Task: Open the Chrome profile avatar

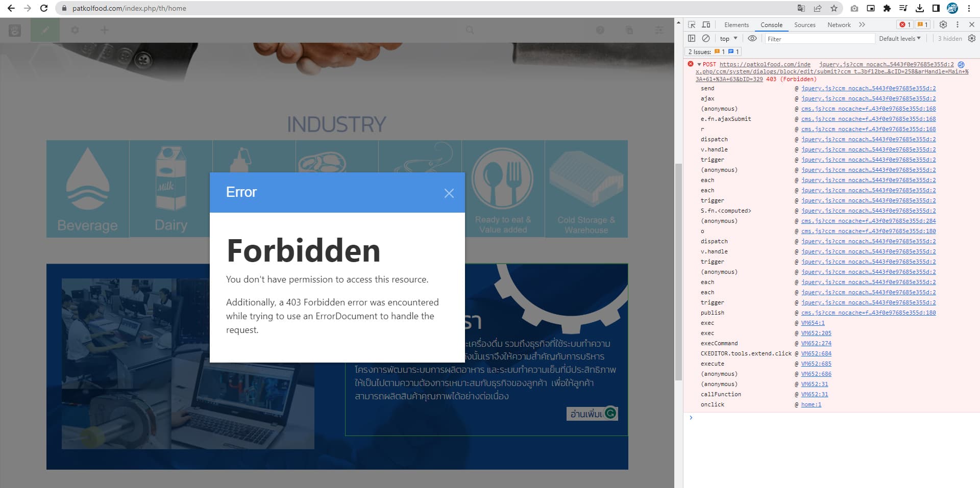Action: tap(952, 8)
